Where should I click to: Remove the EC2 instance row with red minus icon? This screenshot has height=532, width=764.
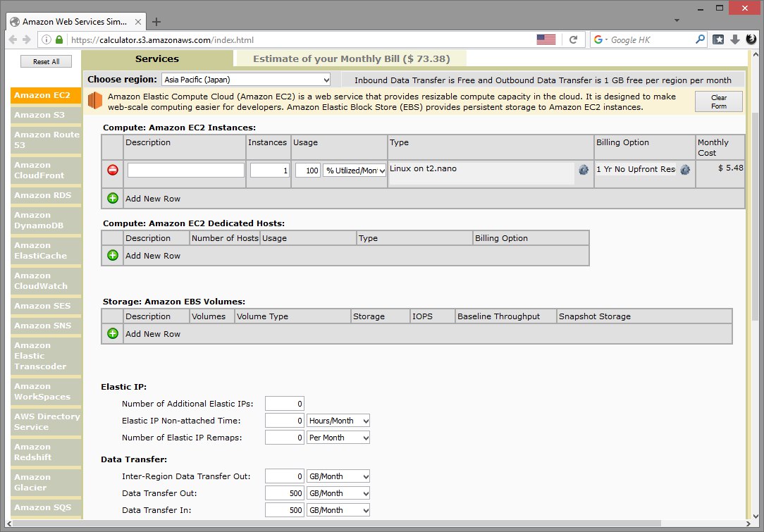(x=113, y=170)
